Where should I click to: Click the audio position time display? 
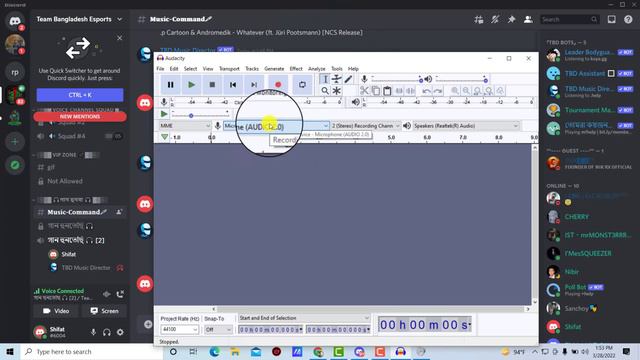[424, 324]
